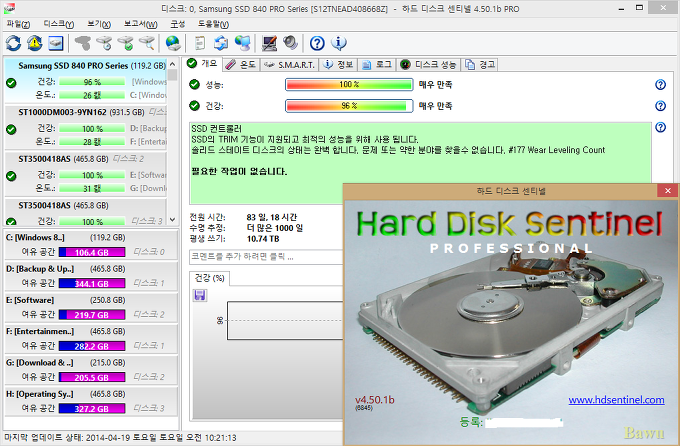The width and height of the screenshot is (680, 446).
Task: Click the globe and monitor toolbar icon
Action: coord(242,43)
